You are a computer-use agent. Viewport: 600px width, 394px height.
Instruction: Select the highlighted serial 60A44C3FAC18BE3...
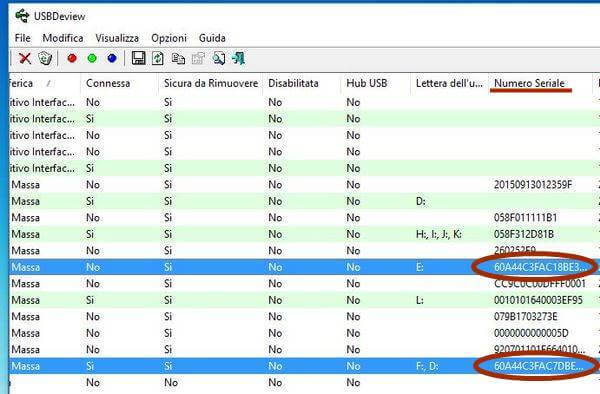[540, 267]
